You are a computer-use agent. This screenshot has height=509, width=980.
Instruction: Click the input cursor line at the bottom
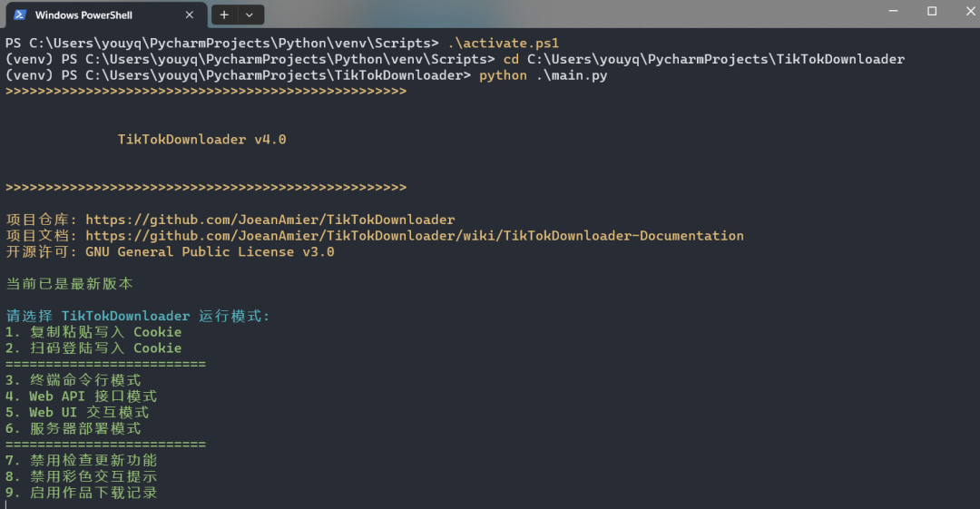point(7,504)
